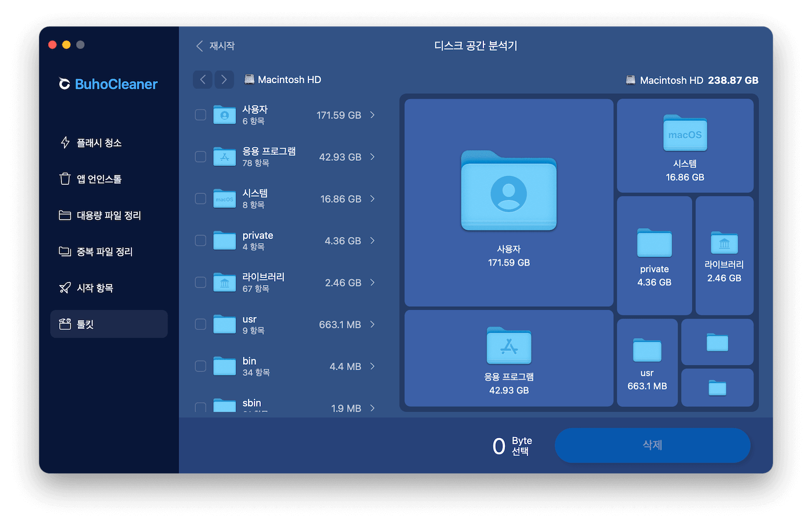Click the private folder icon in list

coord(224,240)
